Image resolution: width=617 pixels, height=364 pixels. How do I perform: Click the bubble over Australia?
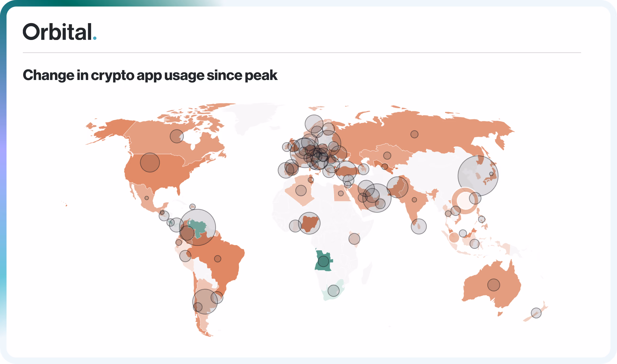click(x=493, y=285)
